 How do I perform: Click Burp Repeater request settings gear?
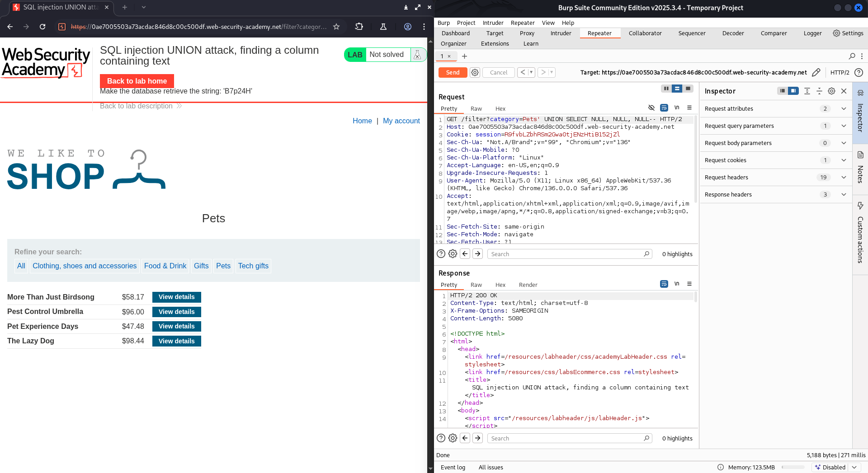coord(475,72)
